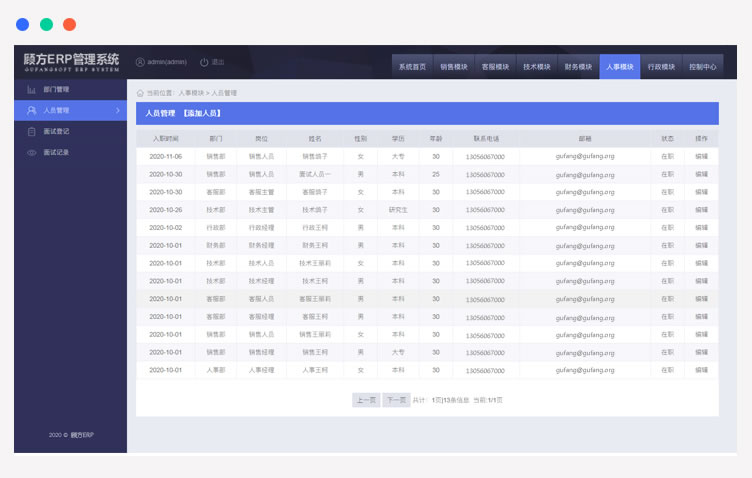Click the 退出 logout link
The width and height of the screenshot is (752, 478).
tap(218, 62)
